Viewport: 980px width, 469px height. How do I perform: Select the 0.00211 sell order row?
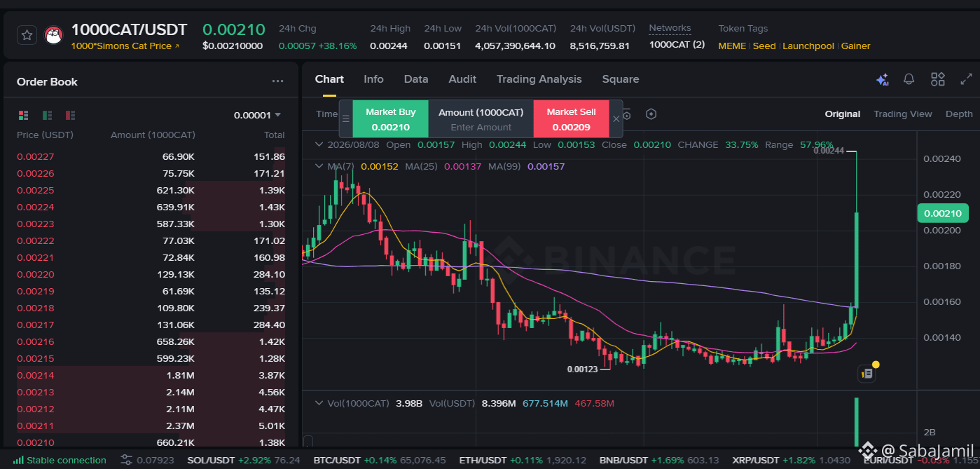click(x=151, y=426)
